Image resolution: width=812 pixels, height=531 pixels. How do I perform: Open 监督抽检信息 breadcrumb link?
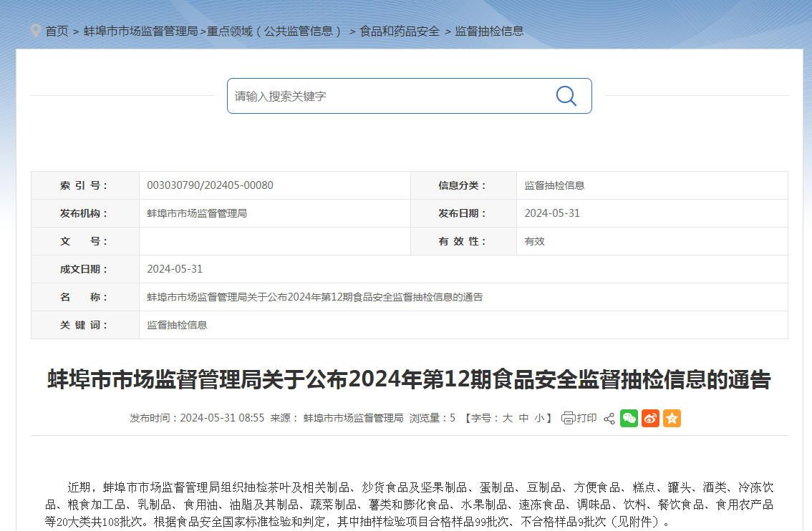pyautogui.click(x=489, y=31)
